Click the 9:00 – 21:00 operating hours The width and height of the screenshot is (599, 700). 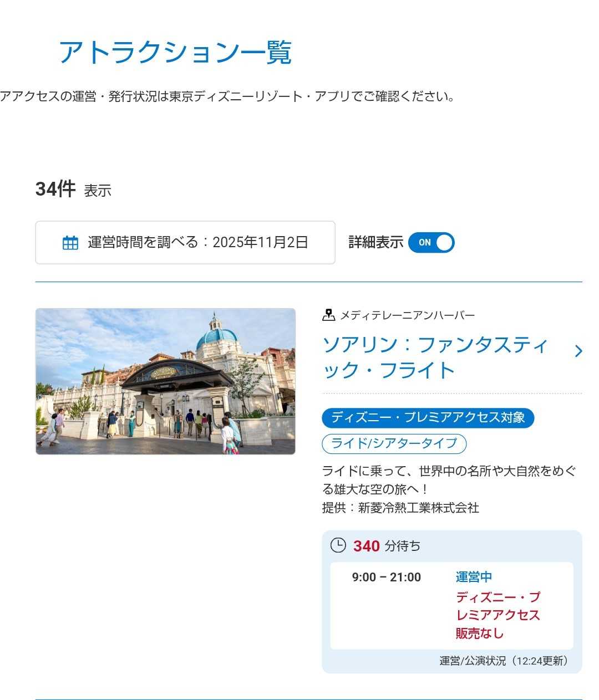tap(387, 578)
